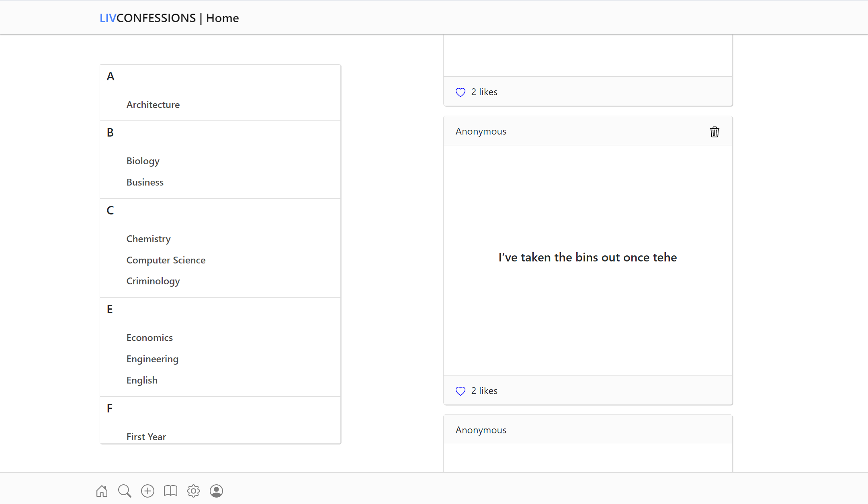Screen dimensions: 868x504
Task: Create a new confession with the plus icon
Action: point(147,491)
